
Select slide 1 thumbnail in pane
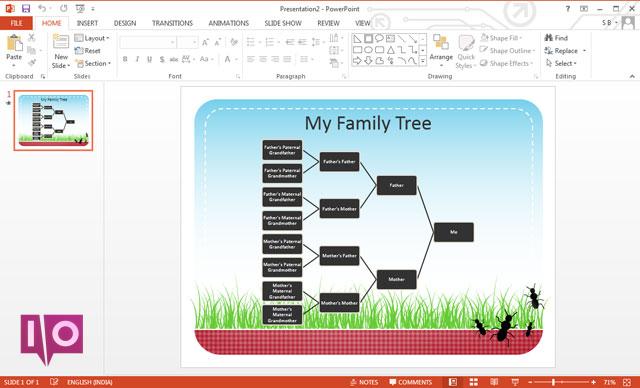[53, 120]
